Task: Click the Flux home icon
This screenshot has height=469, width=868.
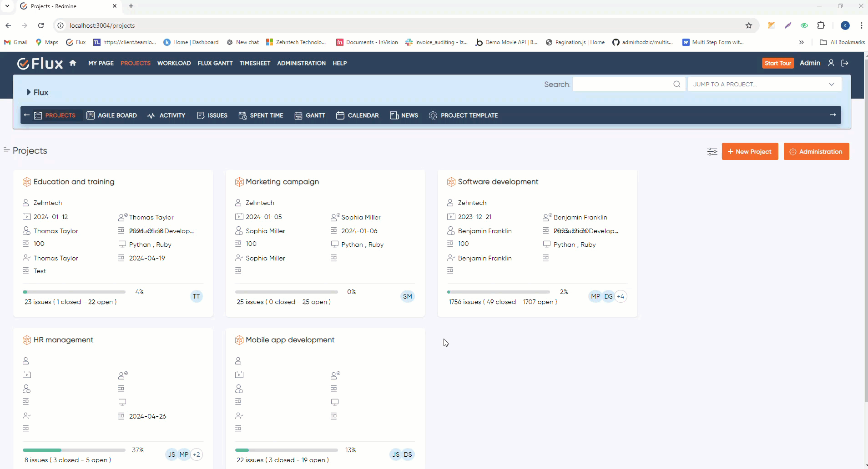Action: pos(73,63)
